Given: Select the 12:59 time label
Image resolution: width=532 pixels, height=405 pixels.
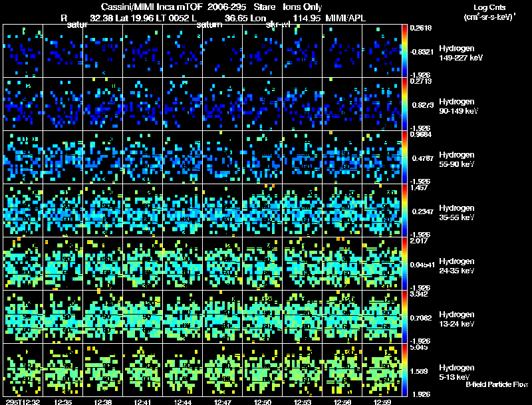Looking at the screenshot, I should (x=382, y=401).
